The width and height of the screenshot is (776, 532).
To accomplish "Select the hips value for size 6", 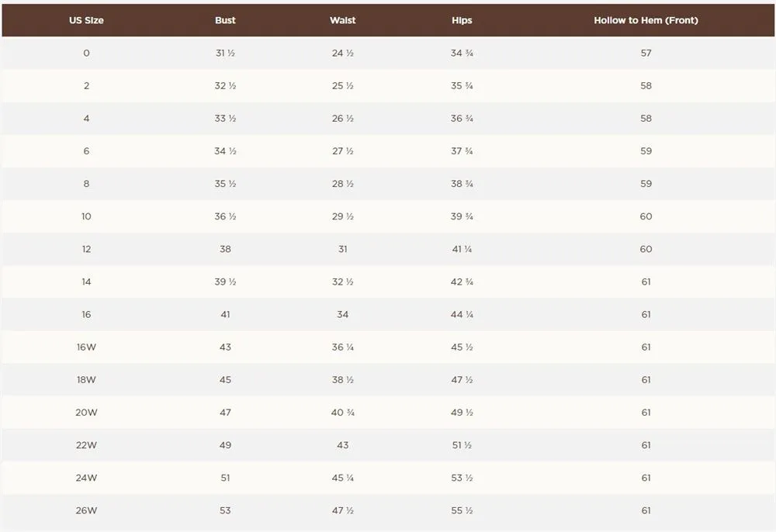I will point(462,151).
